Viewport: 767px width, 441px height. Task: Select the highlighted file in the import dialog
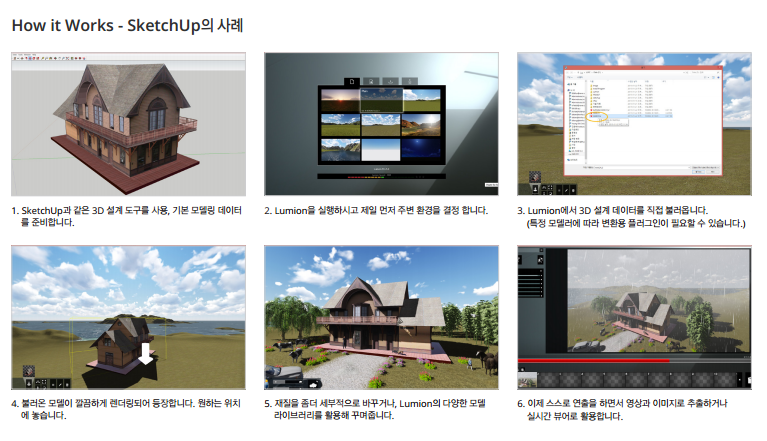[631, 116]
